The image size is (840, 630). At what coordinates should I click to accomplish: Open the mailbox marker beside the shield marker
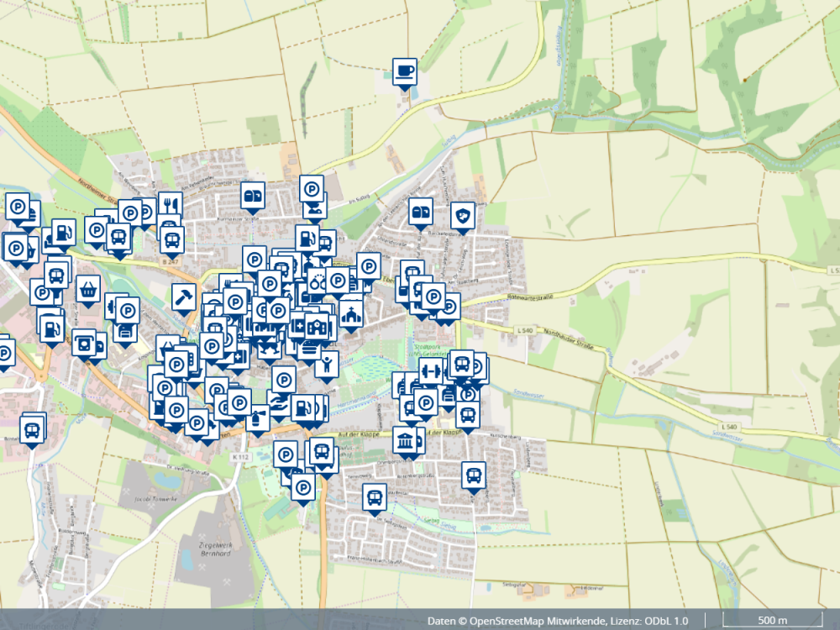point(421,211)
